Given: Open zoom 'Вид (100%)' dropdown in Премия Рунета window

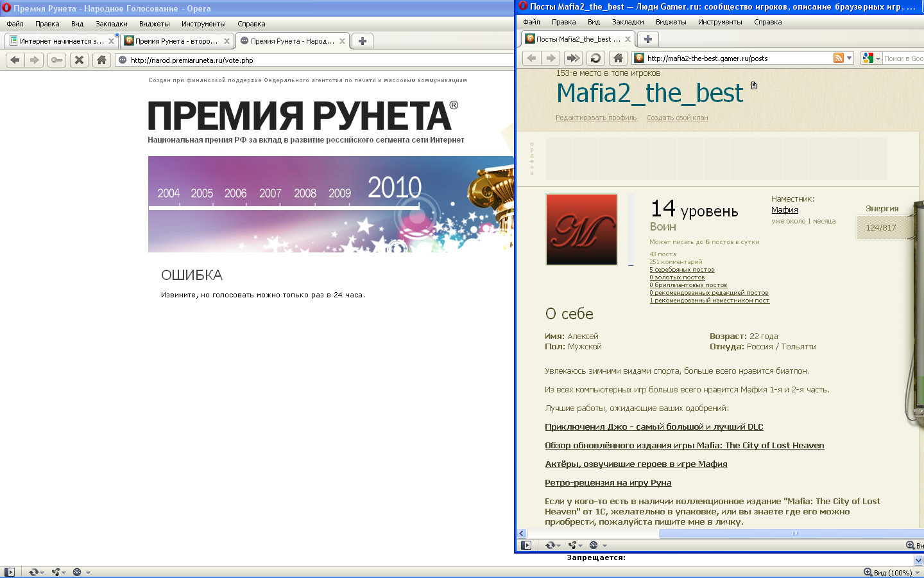Looking at the screenshot, I should pos(892,572).
